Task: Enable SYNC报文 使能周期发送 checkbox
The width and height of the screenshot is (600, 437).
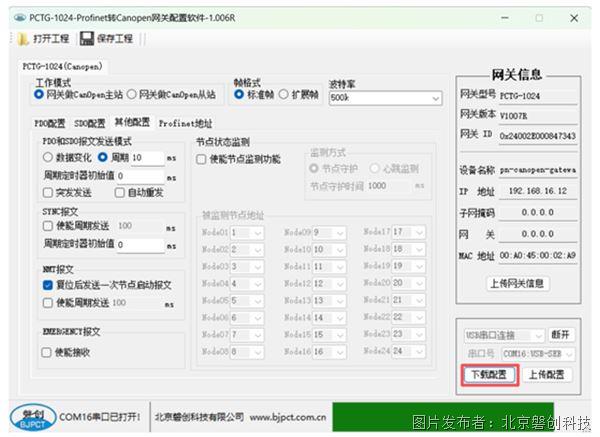Action: pyautogui.click(x=48, y=226)
